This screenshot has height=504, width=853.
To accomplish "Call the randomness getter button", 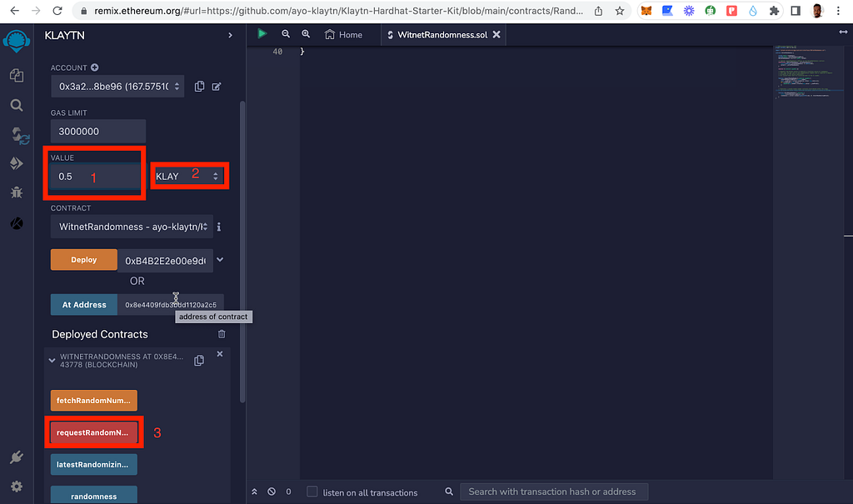I will pyautogui.click(x=93, y=496).
